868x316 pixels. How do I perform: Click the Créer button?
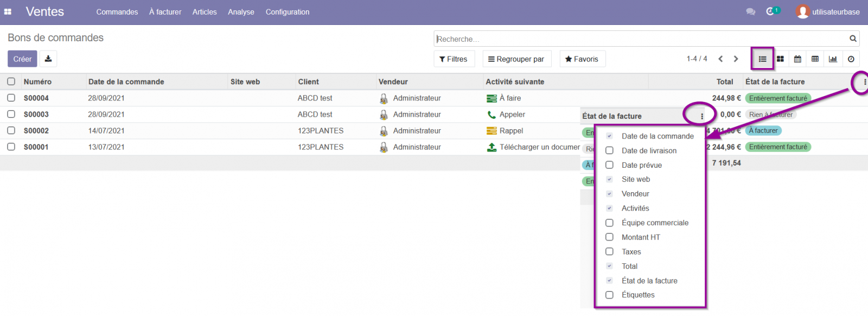point(22,59)
